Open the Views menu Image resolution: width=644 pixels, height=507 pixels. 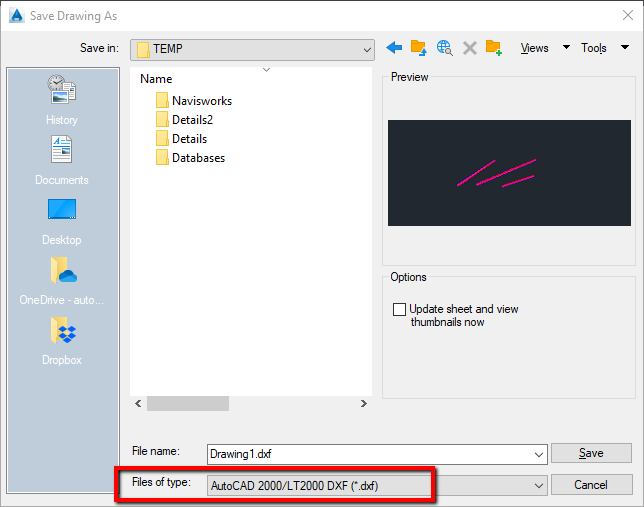click(534, 48)
